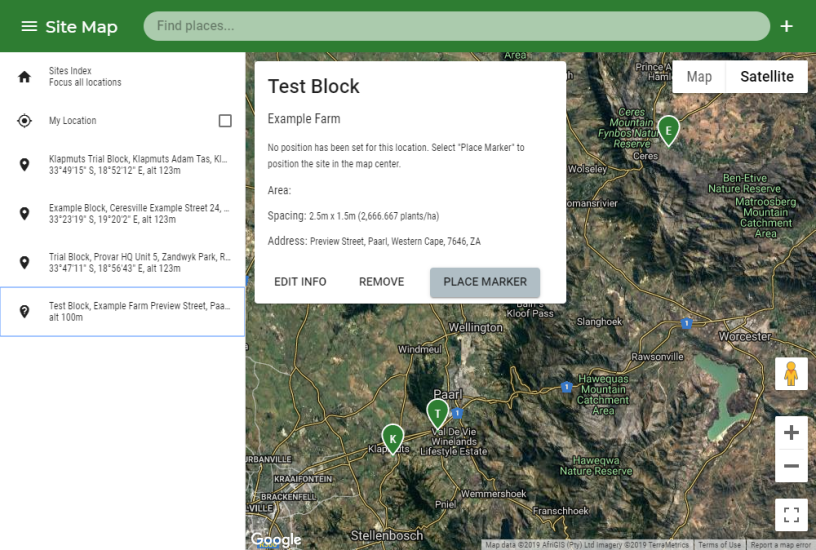Click pin icon of Example Block Ceresville

[24, 214]
